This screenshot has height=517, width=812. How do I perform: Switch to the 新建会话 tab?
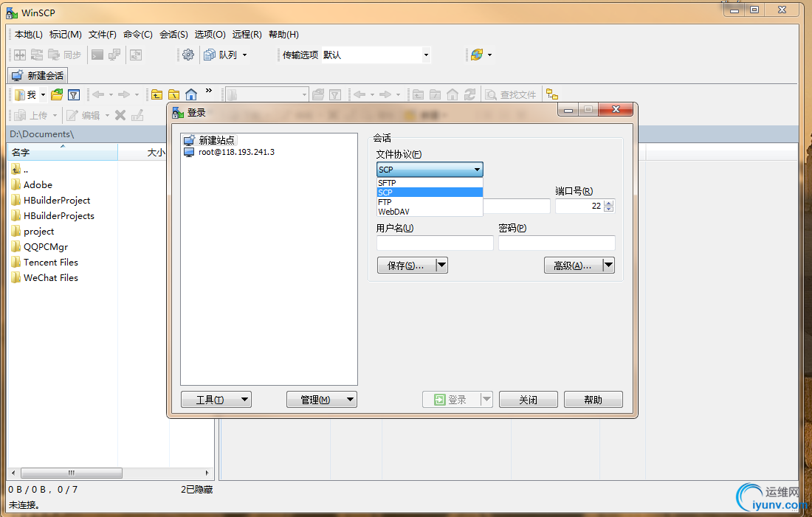pos(38,75)
